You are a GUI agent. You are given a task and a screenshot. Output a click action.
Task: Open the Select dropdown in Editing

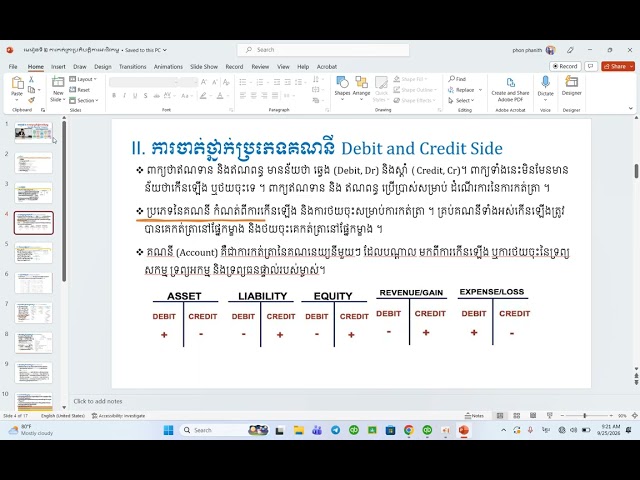pyautogui.click(x=461, y=100)
